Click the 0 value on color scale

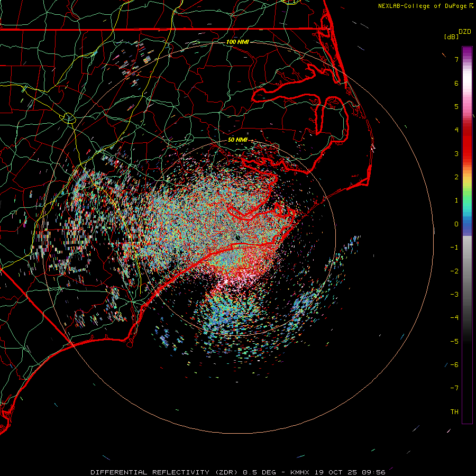point(456,224)
